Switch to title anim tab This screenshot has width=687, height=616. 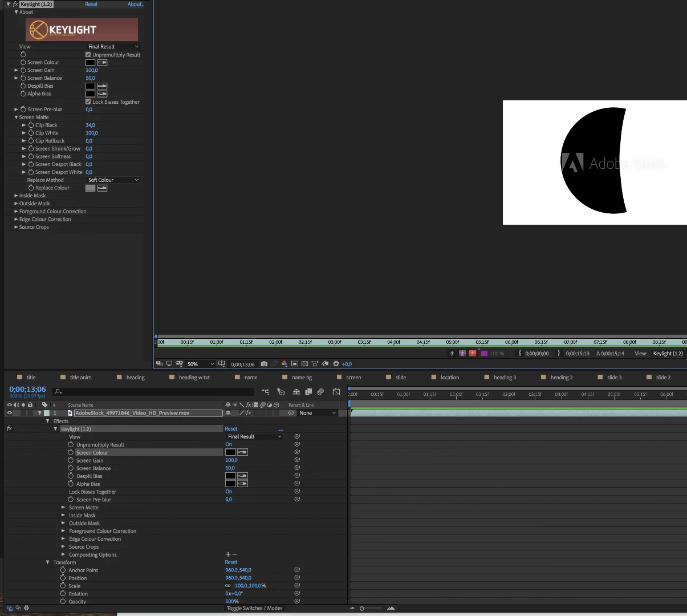coord(80,378)
